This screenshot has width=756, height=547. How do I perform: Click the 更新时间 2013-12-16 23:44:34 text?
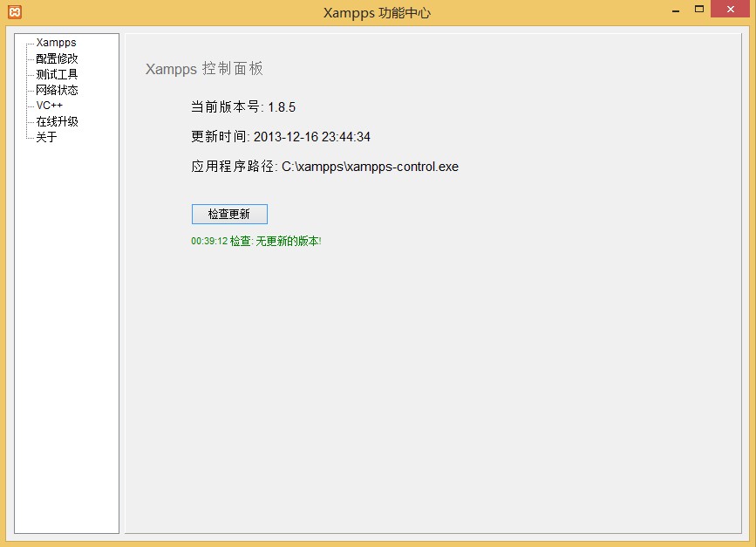(x=281, y=136)
